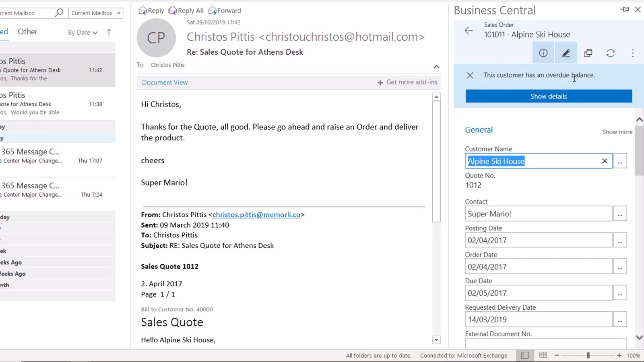644x362 pixels.
Task: Click Show more in the General section
Action: tap(617, 132)
